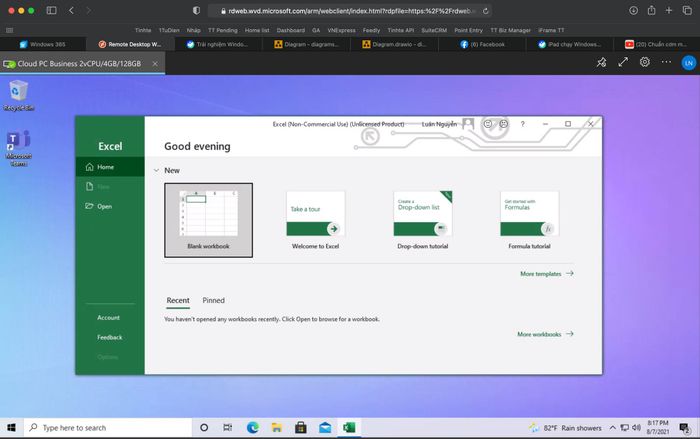Select the Cloud PC Business session tab
Screen dimensions: 700x439
coord(83,64)
